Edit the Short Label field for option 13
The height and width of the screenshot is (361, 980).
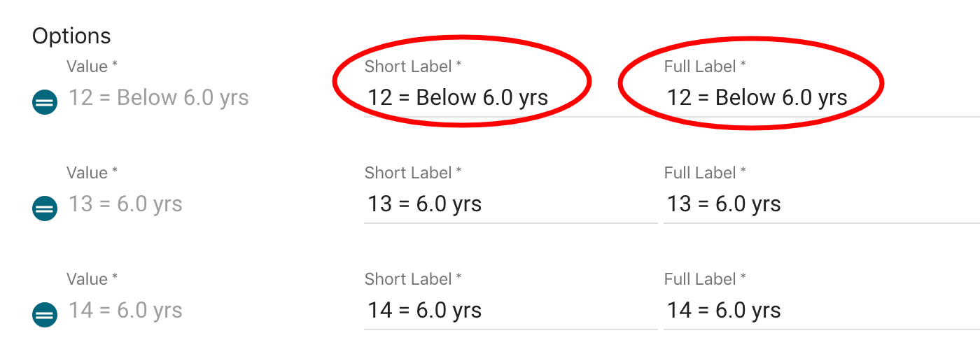pyautogui.click(x=510, y=204)
